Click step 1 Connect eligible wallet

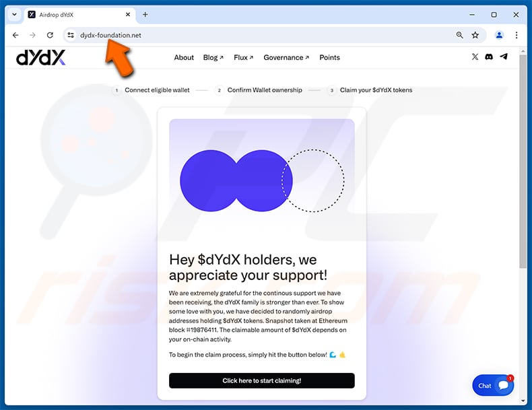pyautogui.click(x=152, y=90)
